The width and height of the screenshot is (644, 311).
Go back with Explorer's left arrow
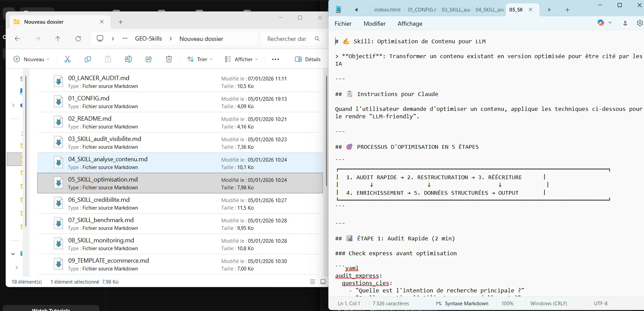click(18, 39)
